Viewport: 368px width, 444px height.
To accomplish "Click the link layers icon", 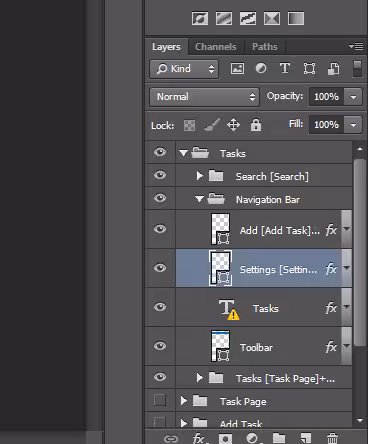I will [171, 438].
